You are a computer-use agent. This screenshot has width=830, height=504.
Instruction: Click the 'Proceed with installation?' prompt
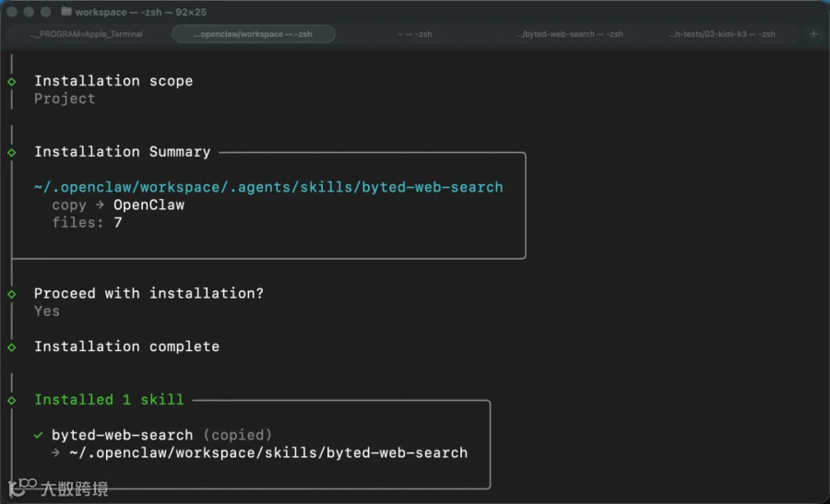(148, 294)
